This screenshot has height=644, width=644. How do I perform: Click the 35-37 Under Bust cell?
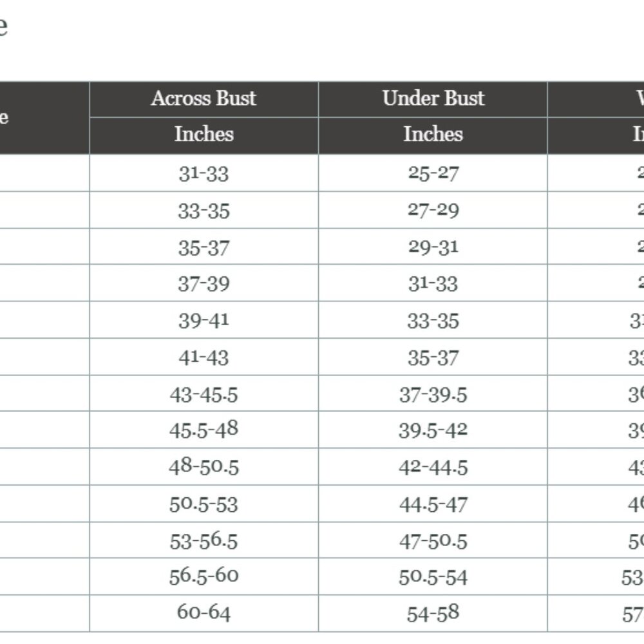coord(433,357)
